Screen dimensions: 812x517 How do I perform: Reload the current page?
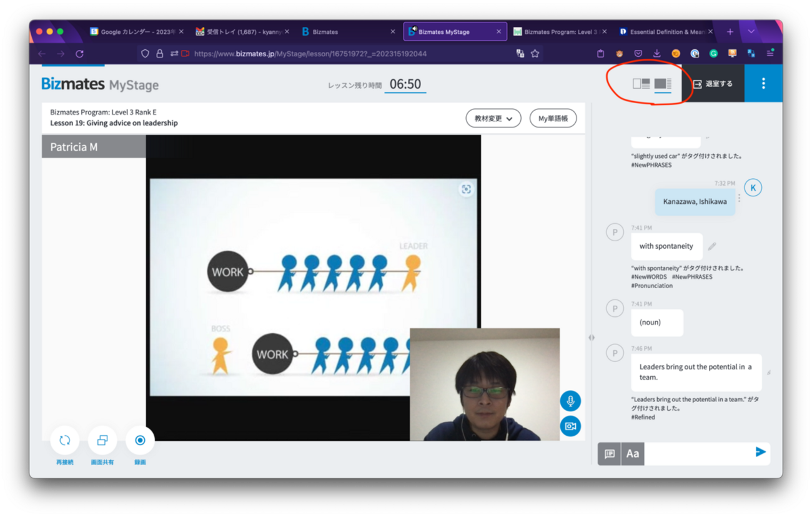click(79, 54)
